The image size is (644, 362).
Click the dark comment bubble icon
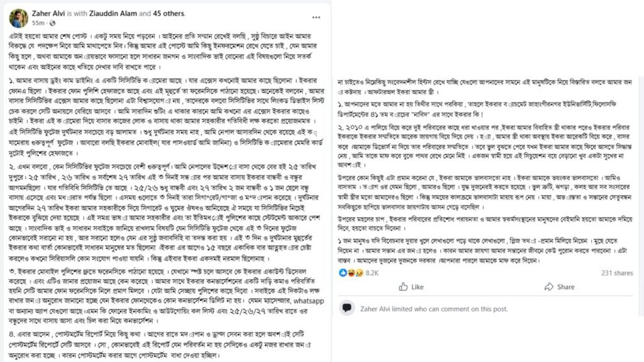(347, 309)
